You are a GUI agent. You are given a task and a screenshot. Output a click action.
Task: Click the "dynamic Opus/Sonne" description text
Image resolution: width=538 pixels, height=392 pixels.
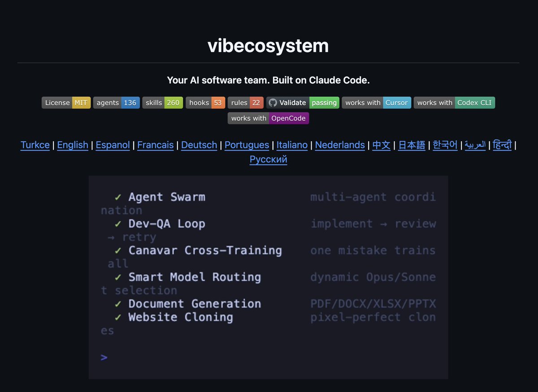(x=373, y=277)
